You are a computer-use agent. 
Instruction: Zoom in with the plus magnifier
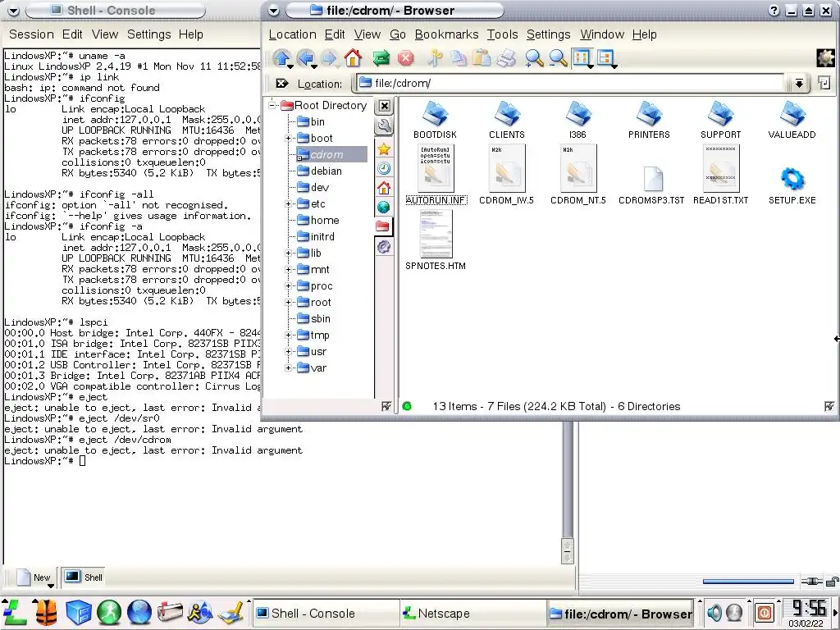pyautogui.click(x=533, y=58)
